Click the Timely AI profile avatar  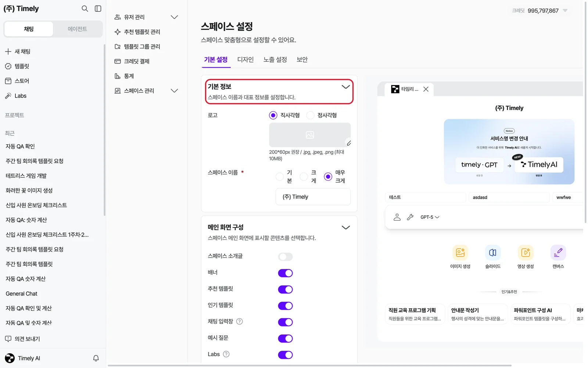(10, 358)
